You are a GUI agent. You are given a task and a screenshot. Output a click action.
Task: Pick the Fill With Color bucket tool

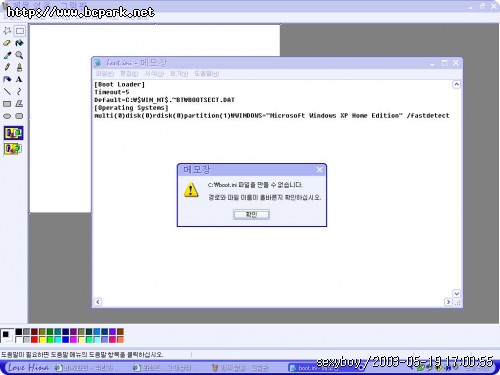coord(20,43)
